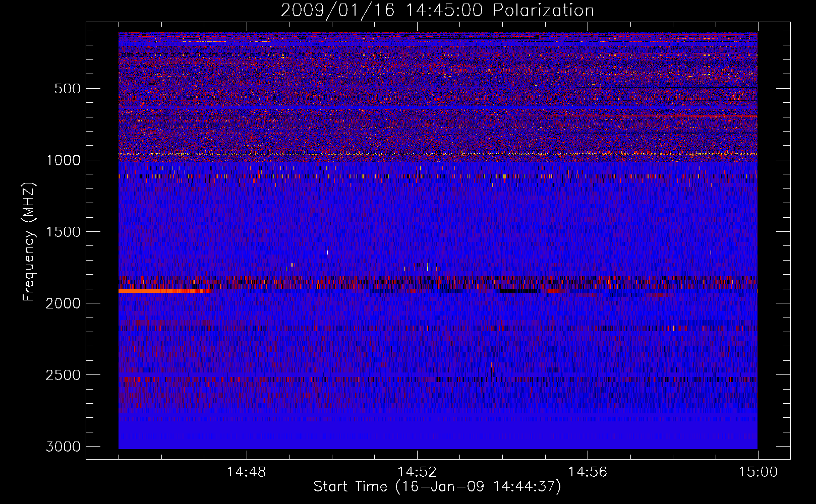Click the 14:52 time tick label

417,472
